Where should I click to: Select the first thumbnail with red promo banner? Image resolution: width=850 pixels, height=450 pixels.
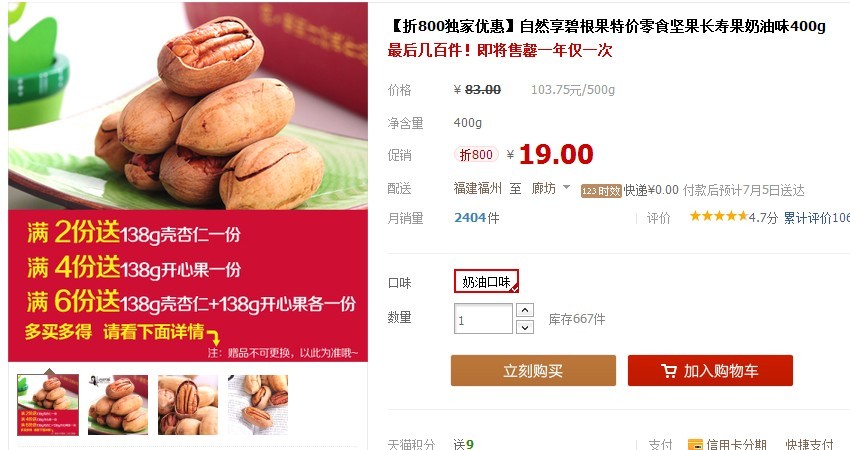coord(48,404)
